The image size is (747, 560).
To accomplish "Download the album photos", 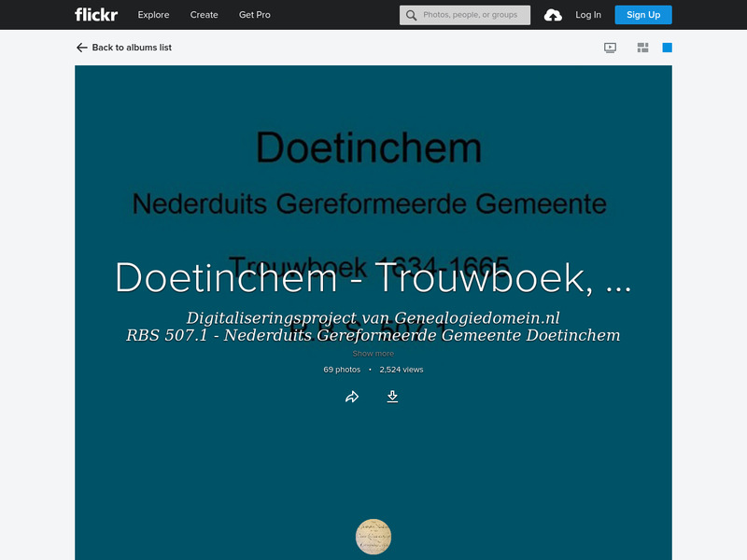I will point(393,396).
